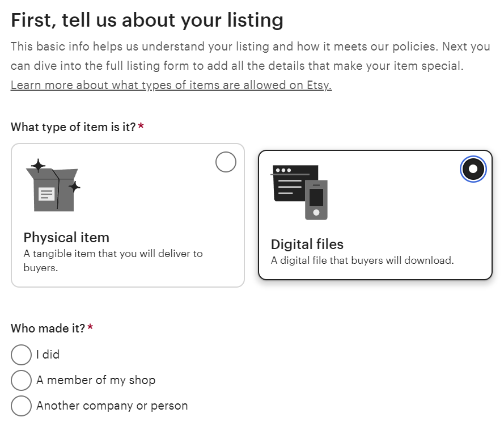Screen dimensions: 504x434
Task: Click the 'Digital files' label text
Action: [307, 244]
